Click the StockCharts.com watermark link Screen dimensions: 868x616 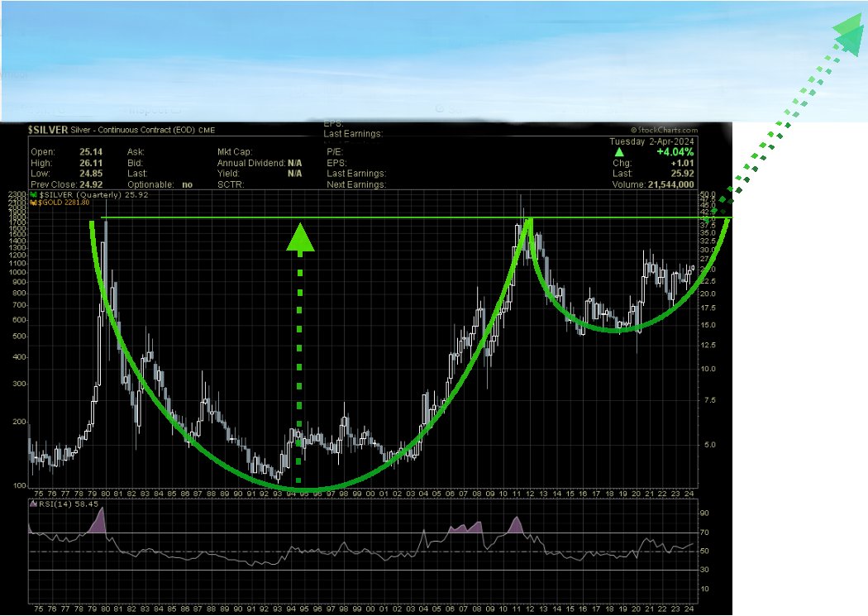[x=664, y=131]
